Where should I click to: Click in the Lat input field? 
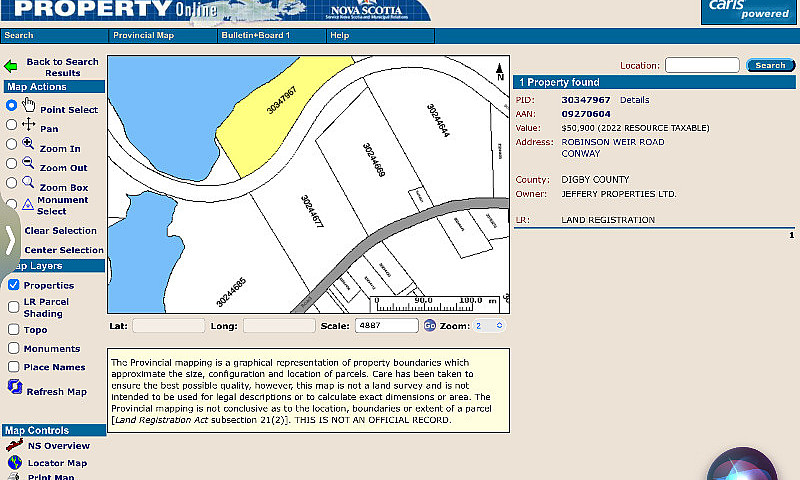click(168, 325)
